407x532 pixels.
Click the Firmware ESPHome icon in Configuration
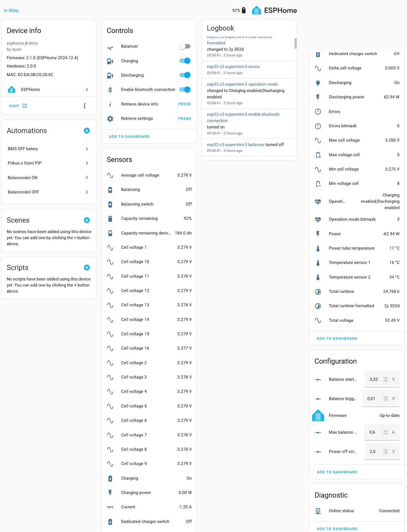click(318, 415)
